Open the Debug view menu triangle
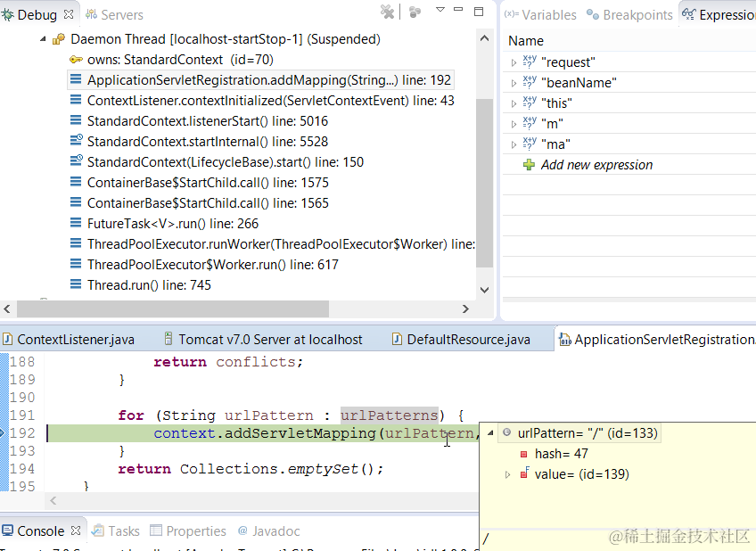The height and width of the screenshot is (551, 756). 440,9
